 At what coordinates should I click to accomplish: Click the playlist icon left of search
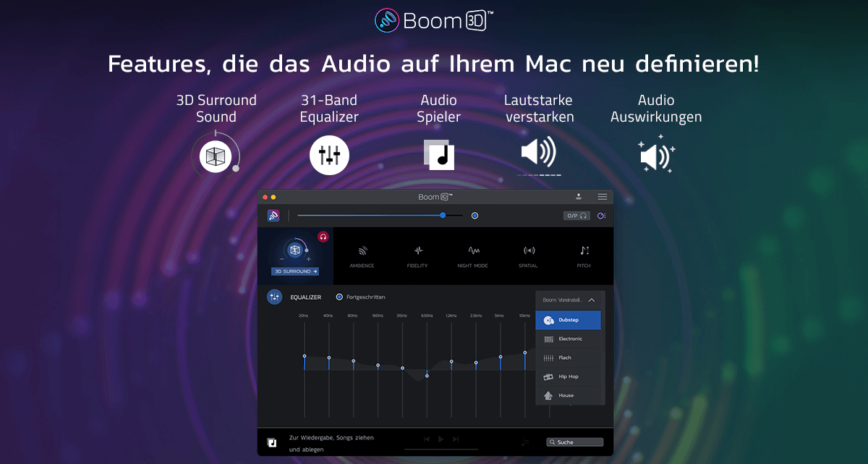click(525, 442)
